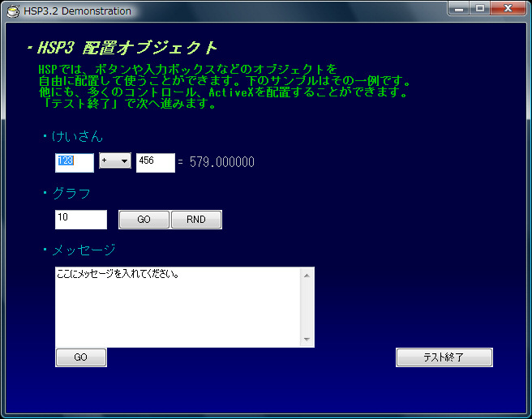Click the first number field containing 123

pyautogui.click(x=75, y=163)
